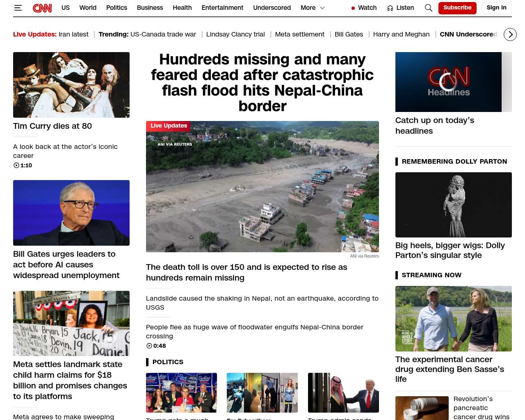Open the Trump and Saudi prince thumbnail
525x420 pixels.
coord(343,393)
